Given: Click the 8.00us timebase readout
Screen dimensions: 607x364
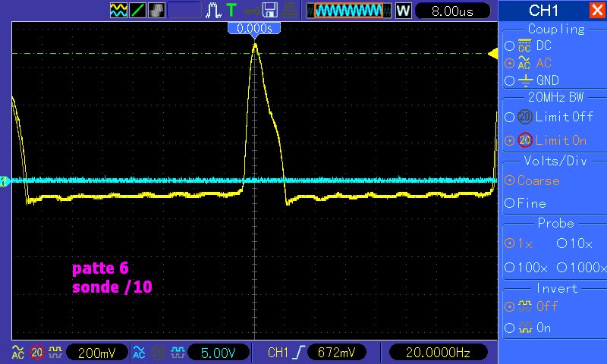Looking at the screenshot, I should 451,11.
